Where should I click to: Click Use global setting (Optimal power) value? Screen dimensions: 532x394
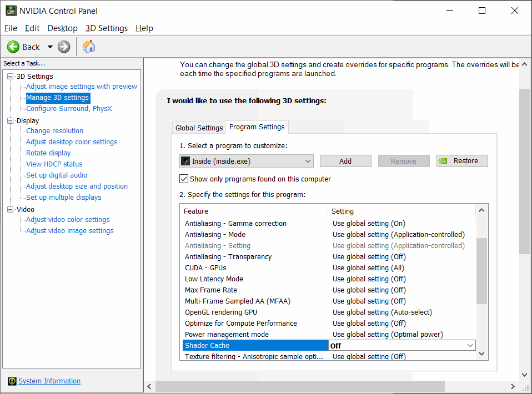[x=388, y=334]
